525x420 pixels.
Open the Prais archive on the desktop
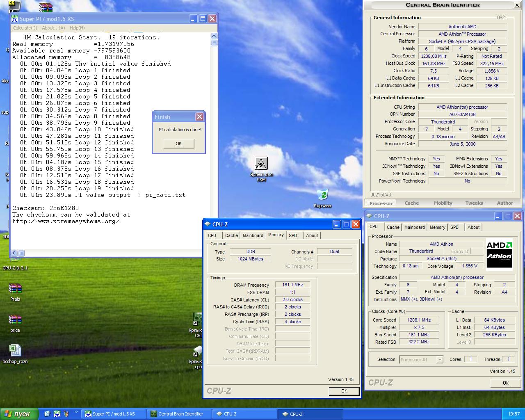pos(15,289)
